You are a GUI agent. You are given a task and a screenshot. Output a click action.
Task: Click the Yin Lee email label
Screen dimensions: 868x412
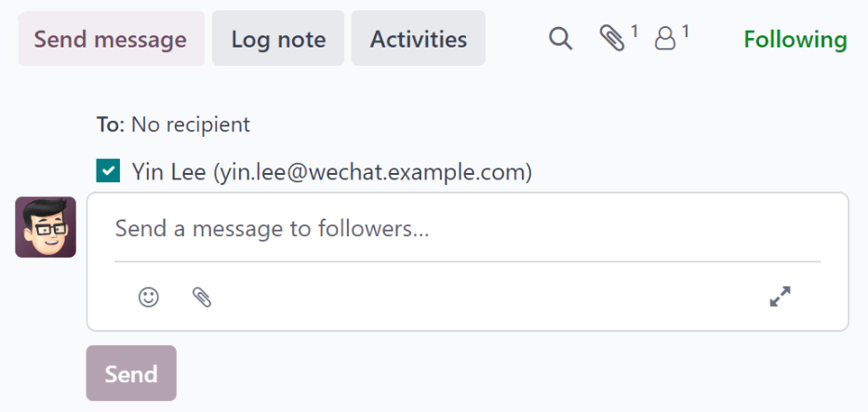332,172
